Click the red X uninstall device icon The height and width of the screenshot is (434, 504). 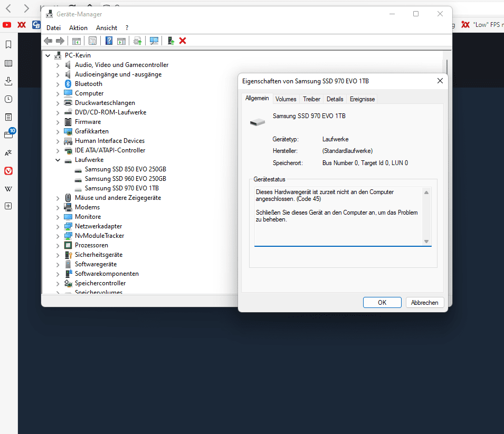pyautogui.click(x=183, y=41)
